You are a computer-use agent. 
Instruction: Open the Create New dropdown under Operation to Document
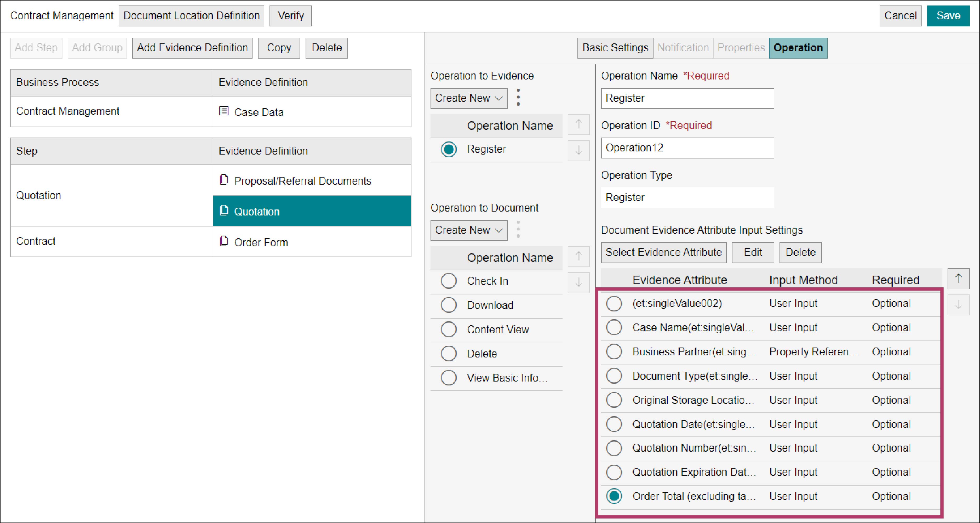pos(469,230)
